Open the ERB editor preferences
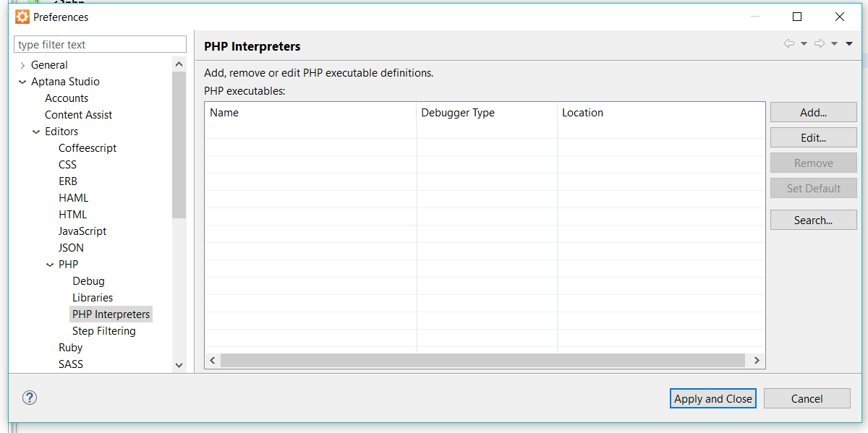The height and width of the screenshot is (433, 868). 68,181
